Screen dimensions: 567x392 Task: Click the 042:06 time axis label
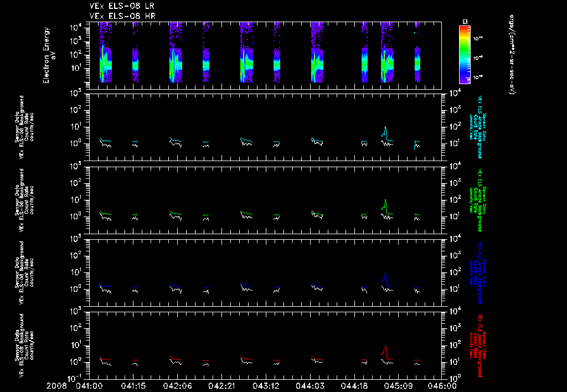click(177, 386)
